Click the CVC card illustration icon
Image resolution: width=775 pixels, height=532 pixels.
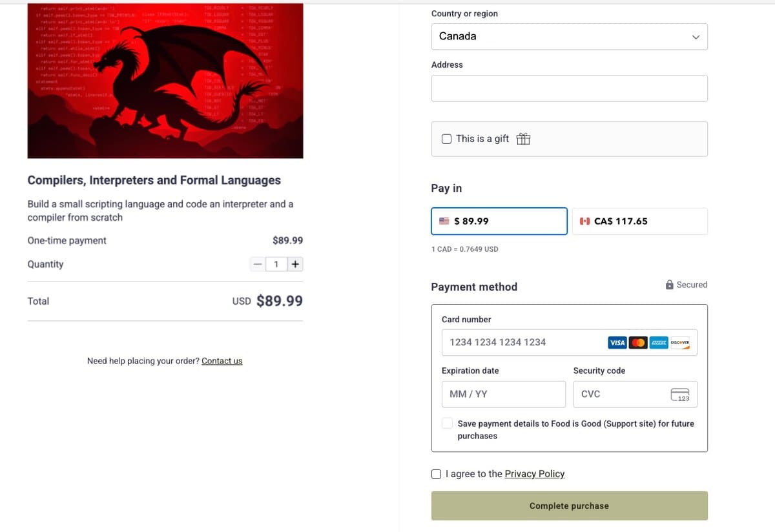pos(681,394)
